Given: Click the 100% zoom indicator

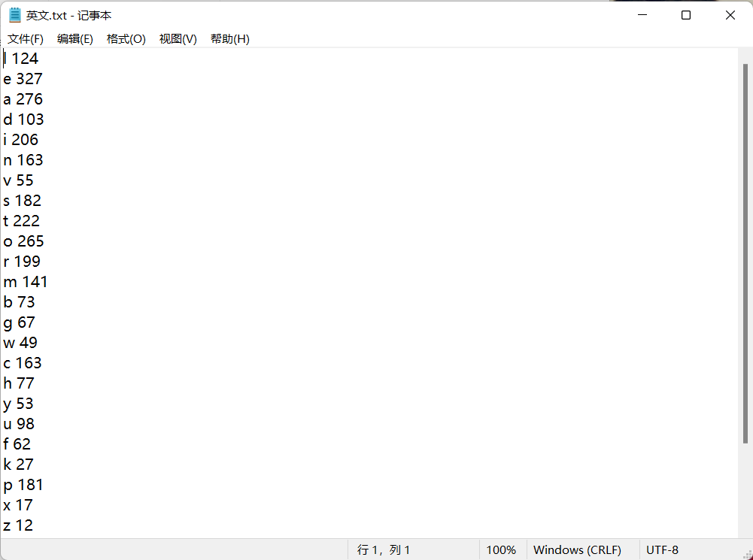Looking at the screenshot, I should tap(502, 549).
